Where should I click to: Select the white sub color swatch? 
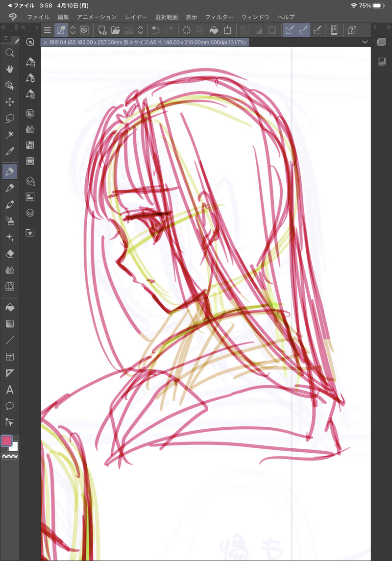tap(14, 446)
